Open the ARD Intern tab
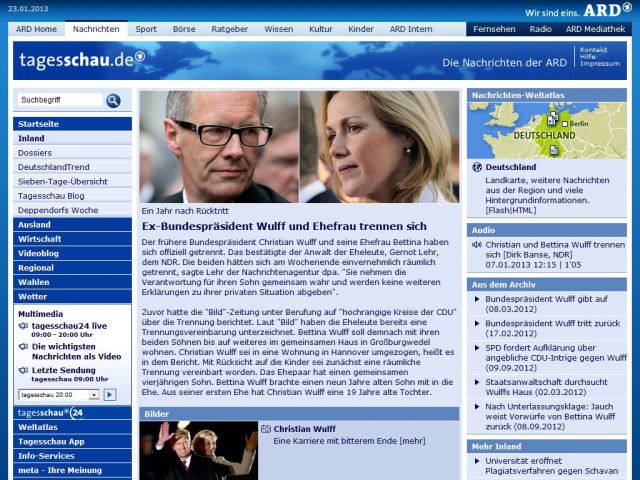640x480 pixels. point(411,29)
